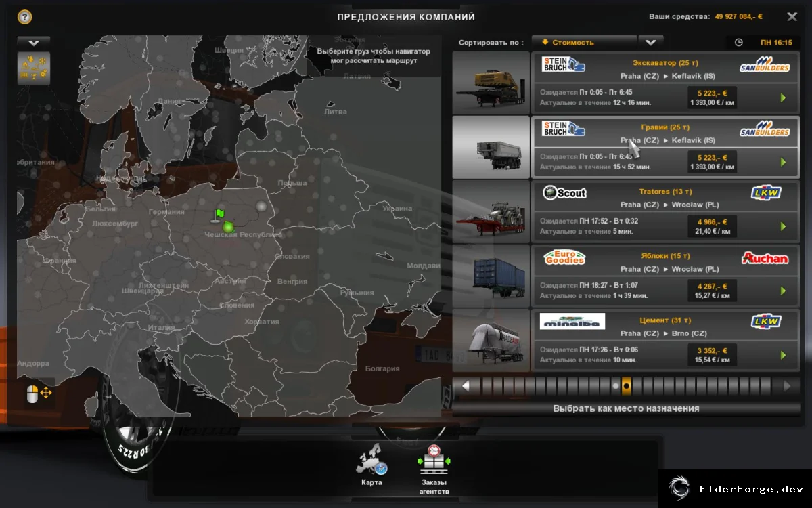Screen dimensions: 812x508
Task: Go to previous page of offers
Action: point(465,386)
